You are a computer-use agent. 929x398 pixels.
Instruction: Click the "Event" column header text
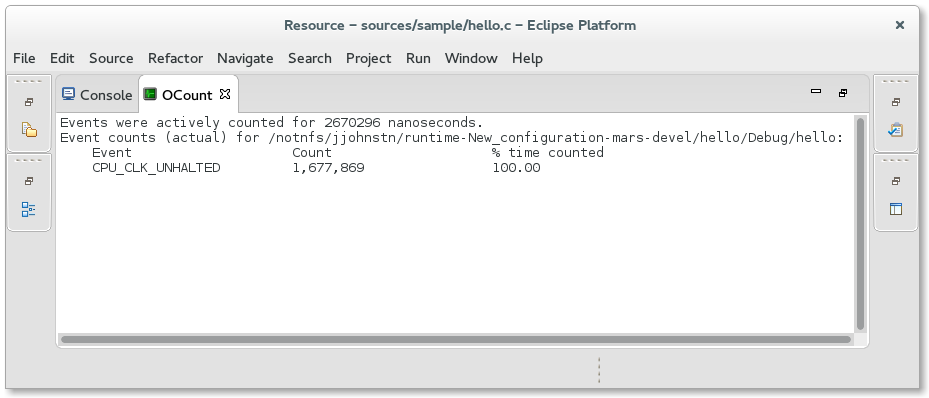click(112, 153)
